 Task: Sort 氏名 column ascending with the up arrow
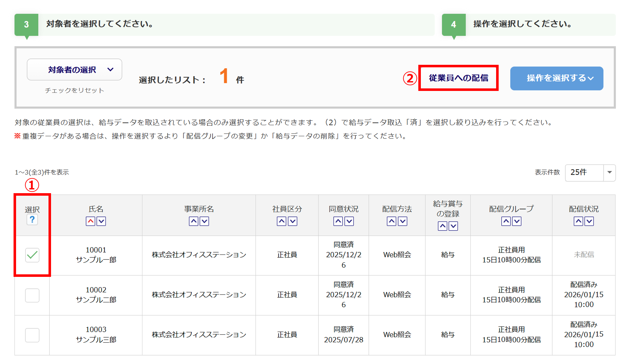coord(90,221)
